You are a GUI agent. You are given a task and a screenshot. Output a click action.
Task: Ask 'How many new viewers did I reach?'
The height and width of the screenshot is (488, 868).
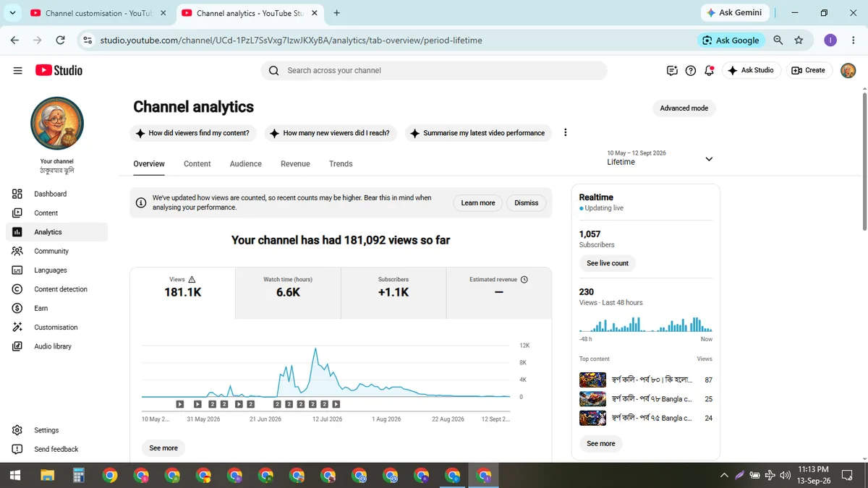click(330, 133)
